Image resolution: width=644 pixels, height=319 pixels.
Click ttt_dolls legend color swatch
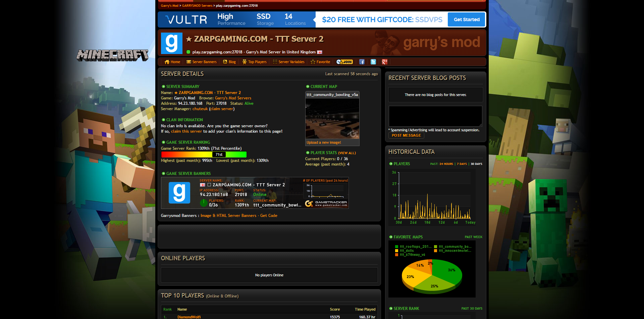click(x=397, y=251)
